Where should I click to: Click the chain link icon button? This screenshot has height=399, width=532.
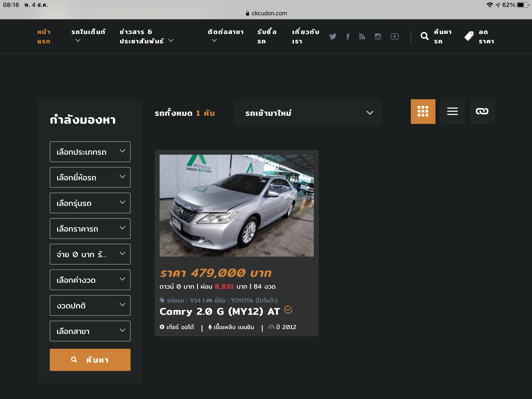(x=482, y=111)
